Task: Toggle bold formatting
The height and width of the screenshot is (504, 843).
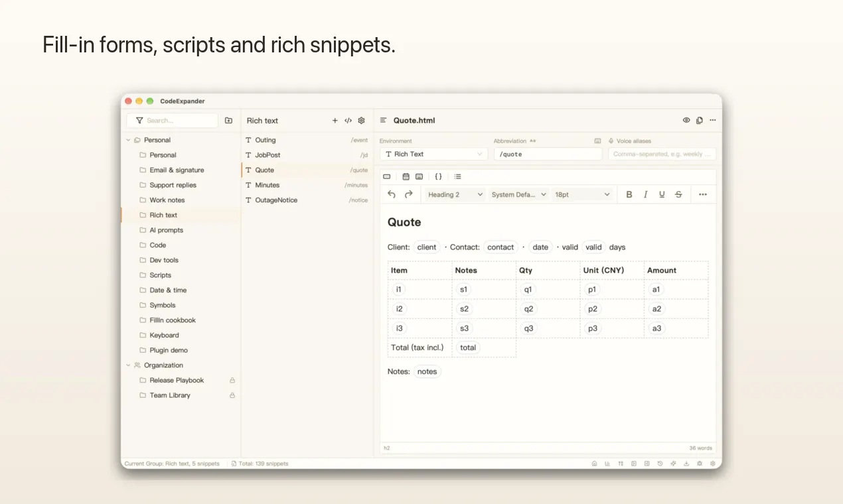Action: 629,194
